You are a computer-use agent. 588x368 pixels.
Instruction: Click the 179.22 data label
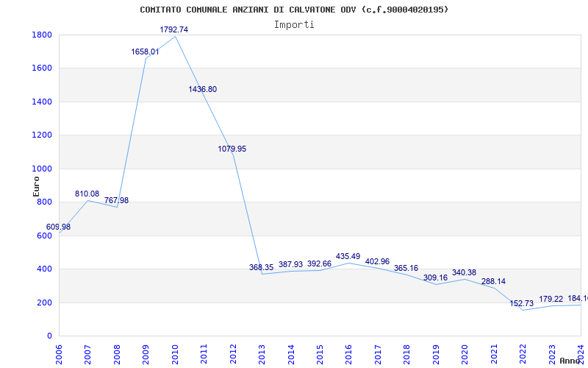(x=551, y=300)
